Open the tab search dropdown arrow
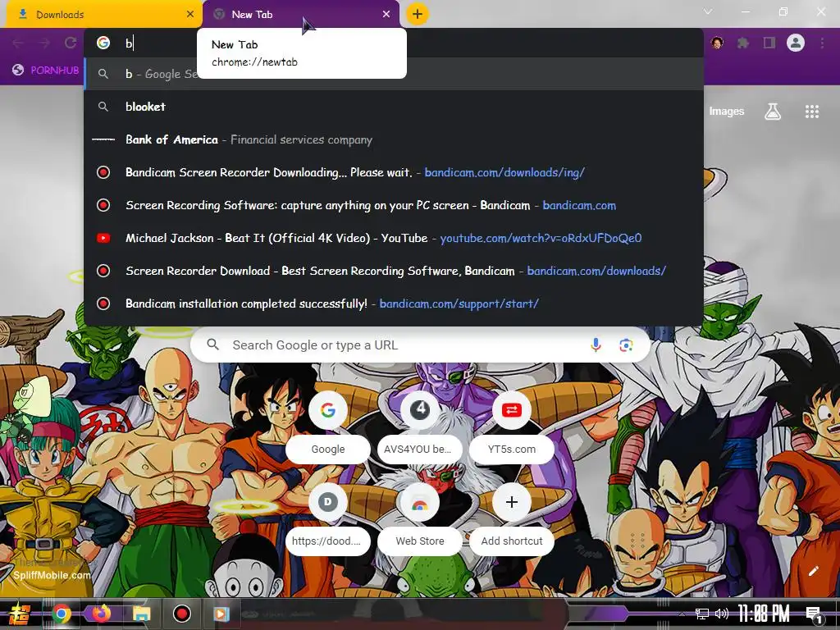The width and height of the screenshot is (840, 630). point(708,11)
